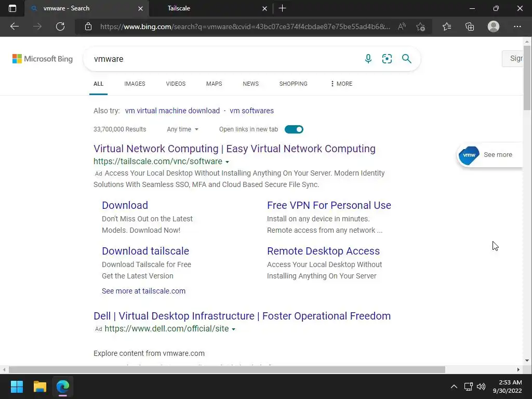Click the Sign in button
The width and height of the screenshot is (532, 399).
pyautogui.click(x=513, y=58)
